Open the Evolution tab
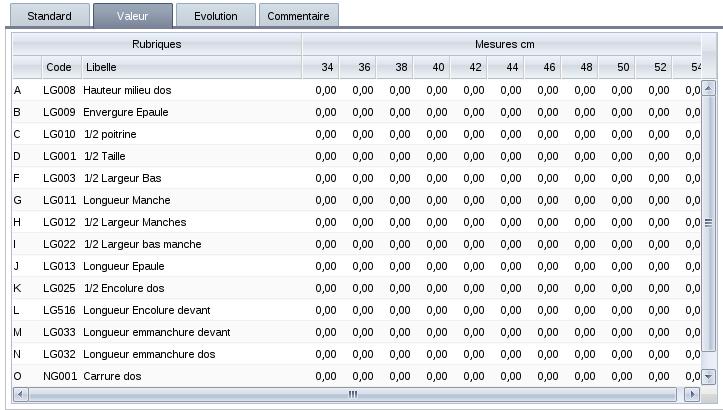The image size is (723, 410). tap(216, 16)
